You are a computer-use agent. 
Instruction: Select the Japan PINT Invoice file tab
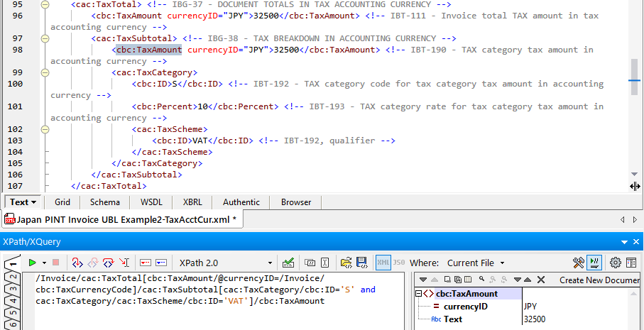123,219
